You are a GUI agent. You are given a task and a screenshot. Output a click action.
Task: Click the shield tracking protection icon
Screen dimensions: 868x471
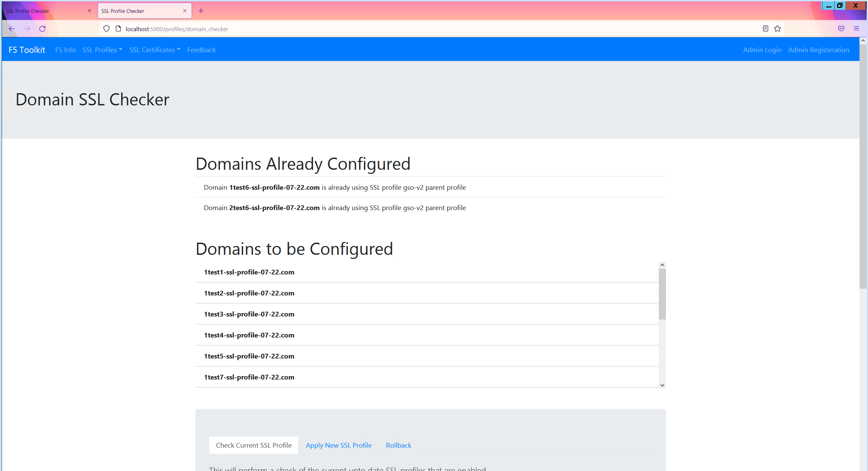106,29
